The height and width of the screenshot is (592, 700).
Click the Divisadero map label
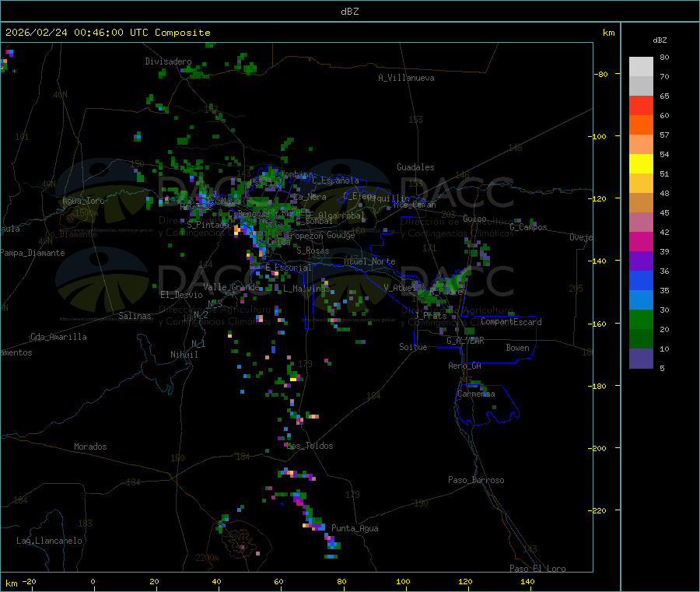[168, 61]
